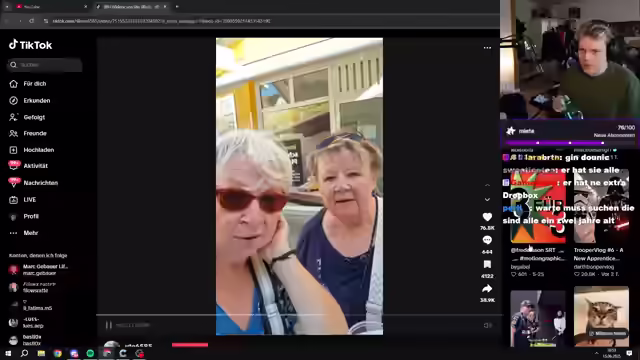Viewport: 640px width, 360px height.
Task: Open the video comments bubble icon
Action: pos(487,240)
